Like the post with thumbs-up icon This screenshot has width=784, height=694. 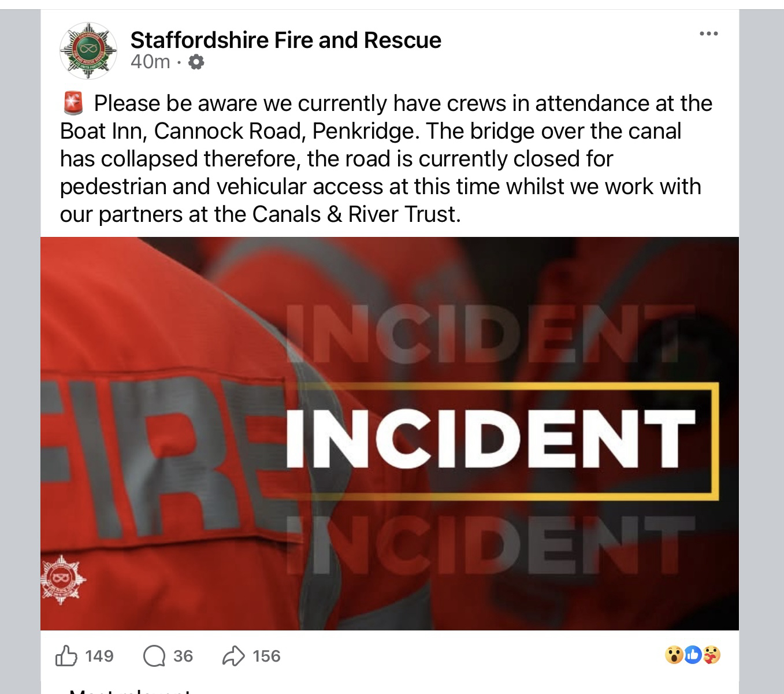click(66, 656)
